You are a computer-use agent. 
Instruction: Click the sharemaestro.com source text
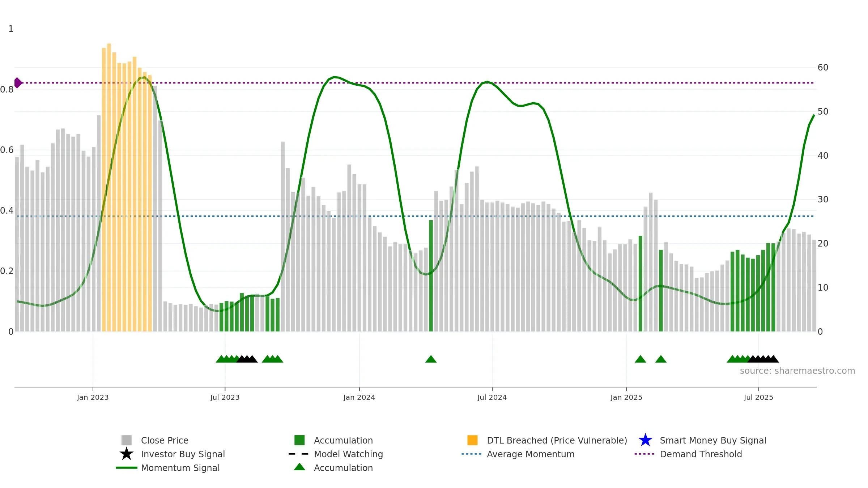tap(797, 371)
